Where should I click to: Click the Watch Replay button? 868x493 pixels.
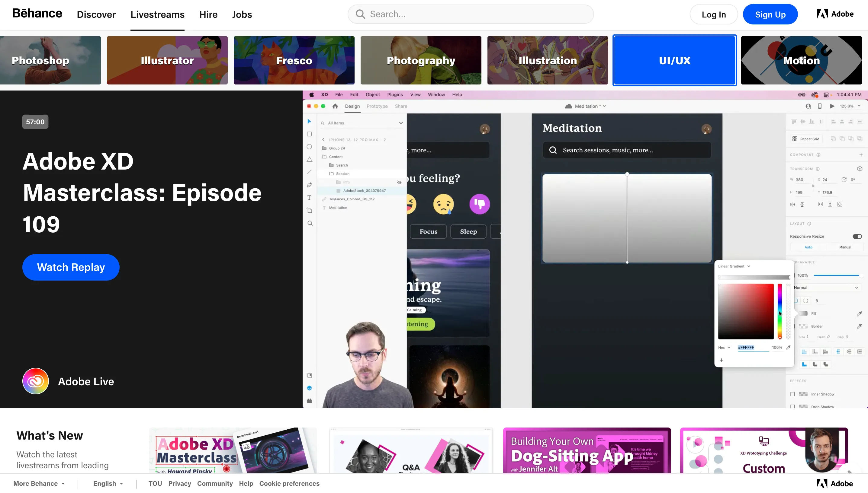[x=71, y=267]
